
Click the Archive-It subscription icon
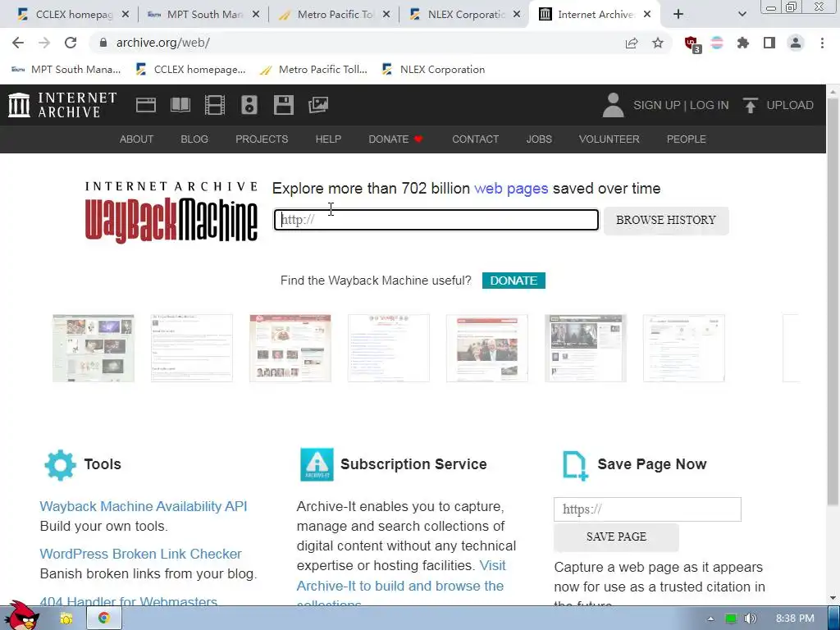317,464
